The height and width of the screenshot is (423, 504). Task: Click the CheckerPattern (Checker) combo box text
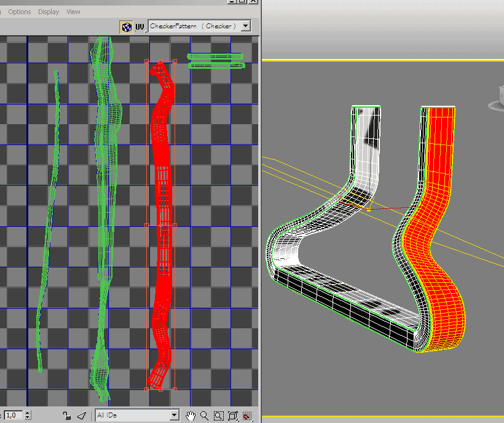point(194,26)
